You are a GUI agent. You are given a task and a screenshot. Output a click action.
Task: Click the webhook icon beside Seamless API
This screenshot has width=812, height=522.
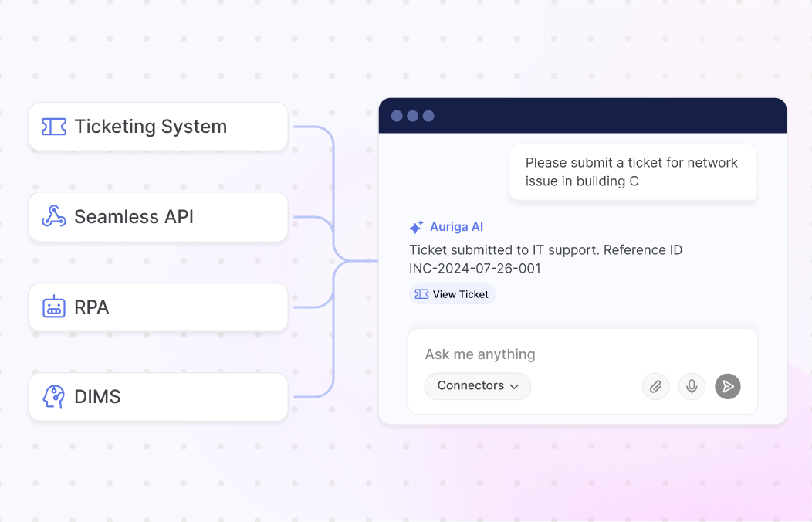54,216
